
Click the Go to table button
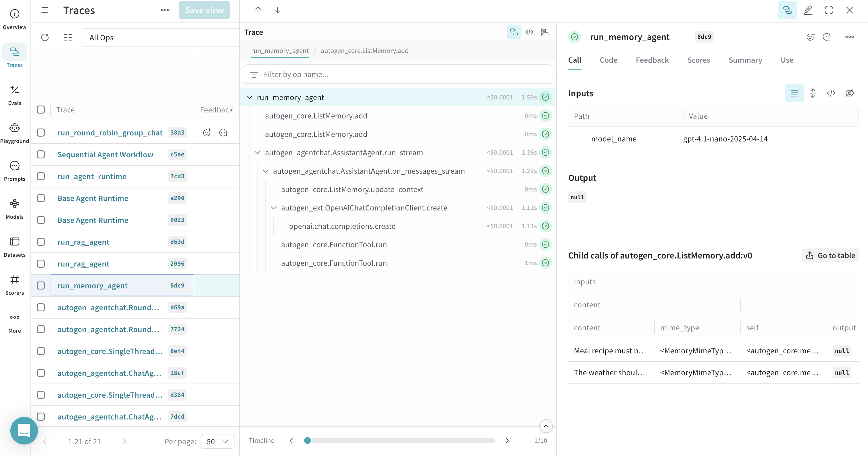830,256
